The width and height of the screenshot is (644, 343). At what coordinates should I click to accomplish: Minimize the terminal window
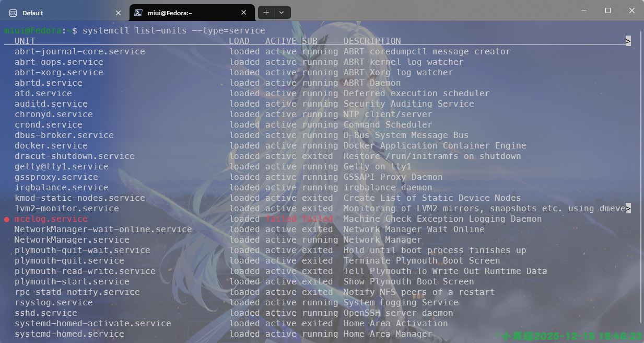584,11
